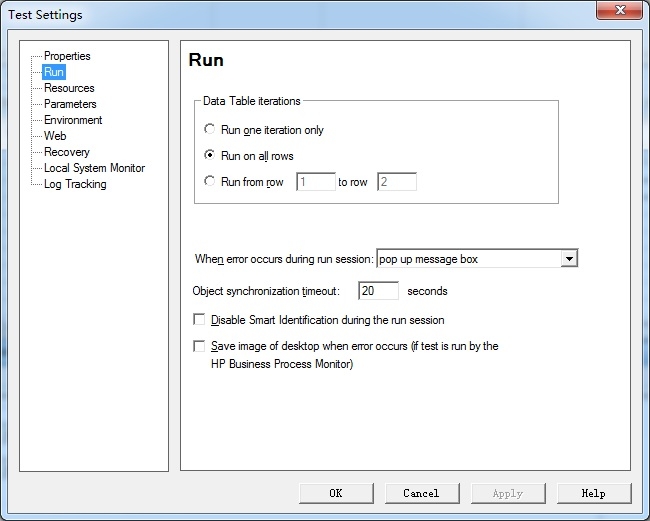Viewport: 650px width, 521px height.
Task: Click the 'Run' page heading
Action: click(206, 60)
